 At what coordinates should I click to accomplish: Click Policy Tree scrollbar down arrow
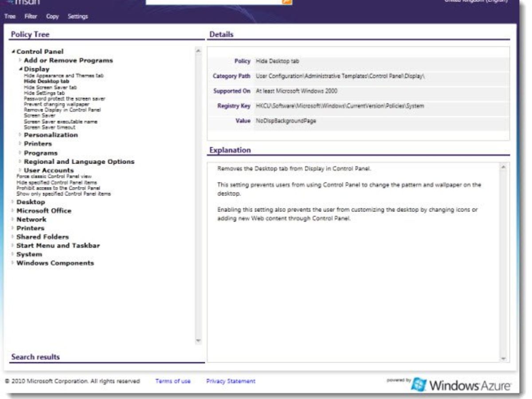198,341
